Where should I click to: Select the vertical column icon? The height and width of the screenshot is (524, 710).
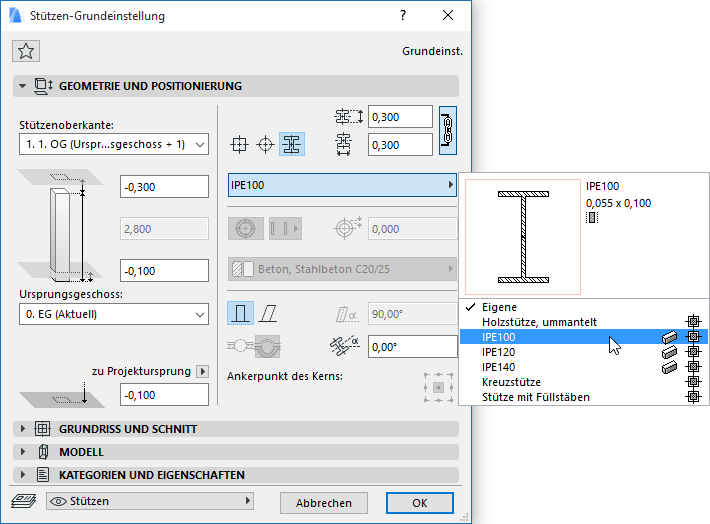(x=240, y=313)
